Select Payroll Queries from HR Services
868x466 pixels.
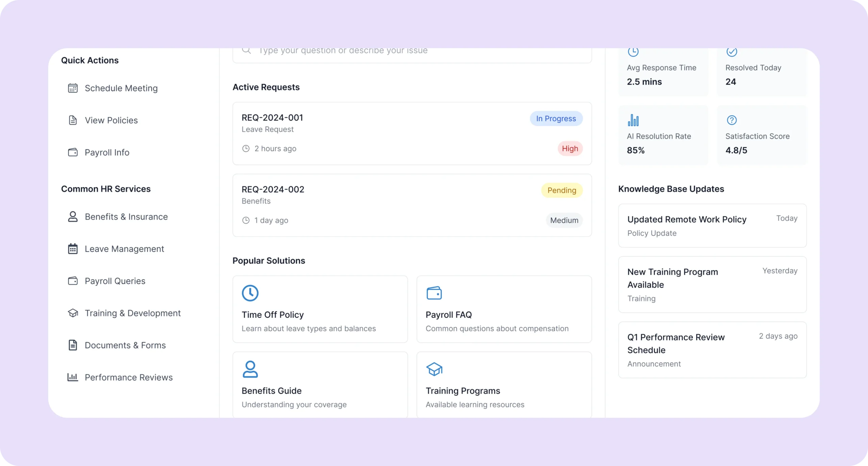(x=115, y=281)
